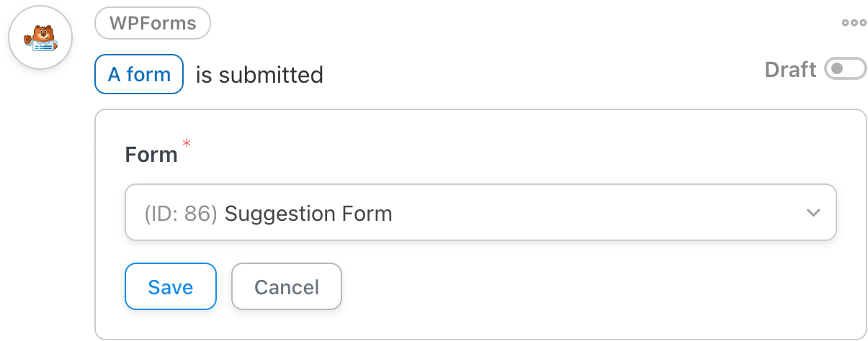
Task: Save the selected form
Action: 171,286
